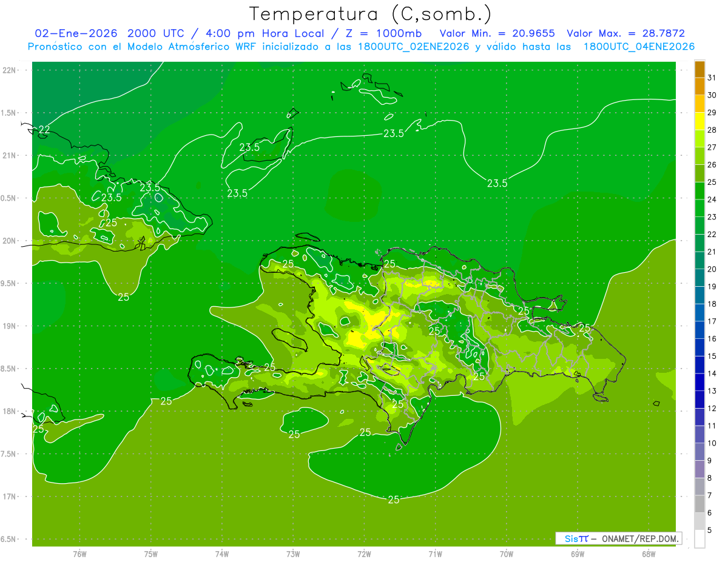Click 'Valor Min. = 20.9655' value
The image size is (728, 562).
[497, 33]
